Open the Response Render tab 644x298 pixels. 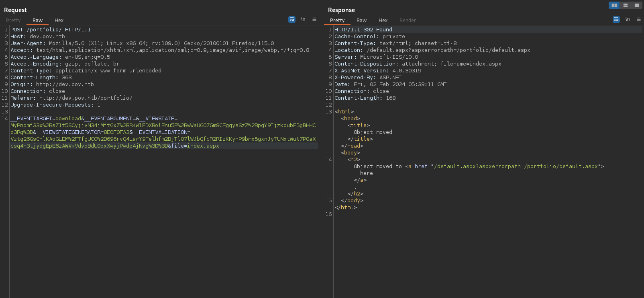pos(408,21)
